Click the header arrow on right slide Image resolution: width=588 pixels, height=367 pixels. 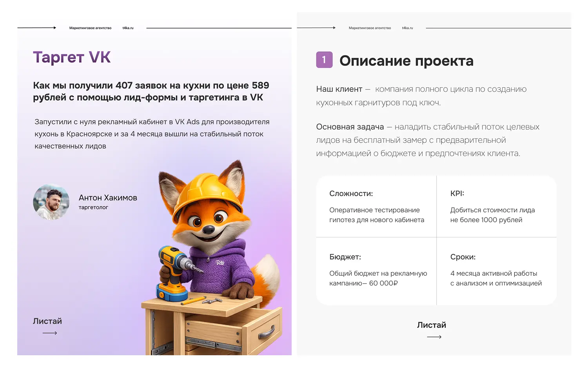coord(316,28)
